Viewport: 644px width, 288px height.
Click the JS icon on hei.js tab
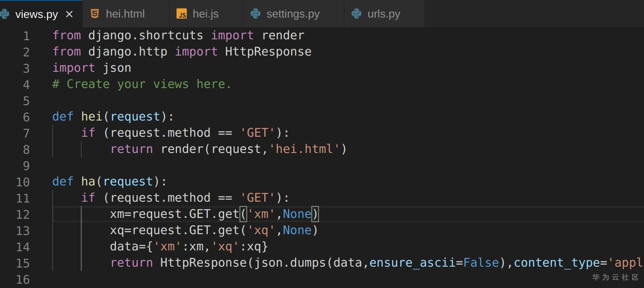point(182,14)
